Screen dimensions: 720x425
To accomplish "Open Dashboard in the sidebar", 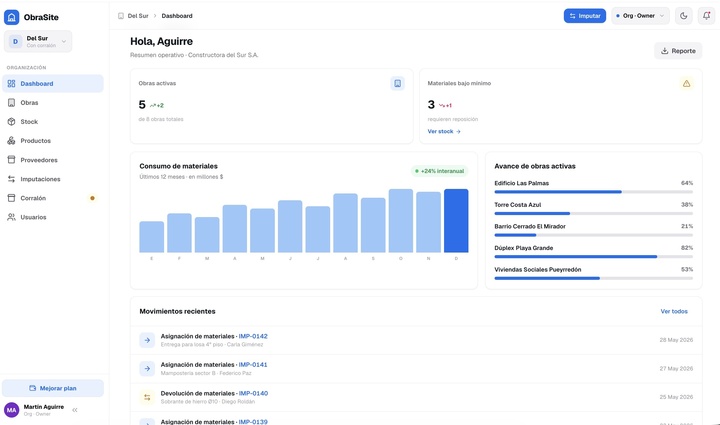I will pyautogui.click(x=53, y=84).
